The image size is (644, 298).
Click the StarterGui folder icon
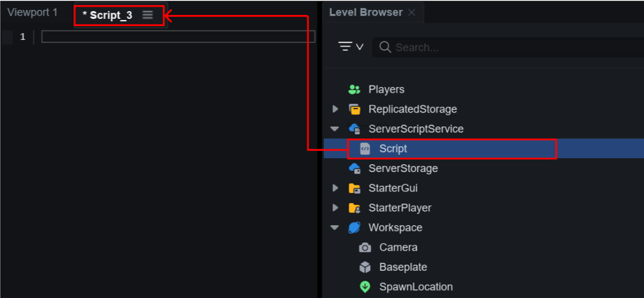(354, 188)
